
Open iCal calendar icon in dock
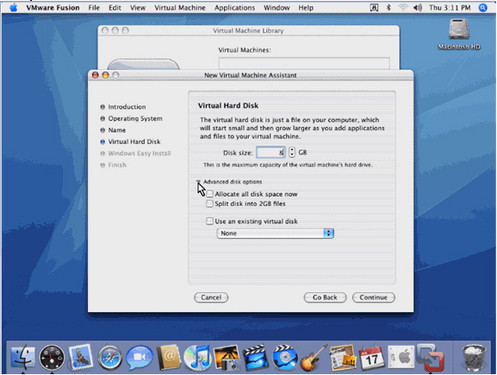(371, 358)
